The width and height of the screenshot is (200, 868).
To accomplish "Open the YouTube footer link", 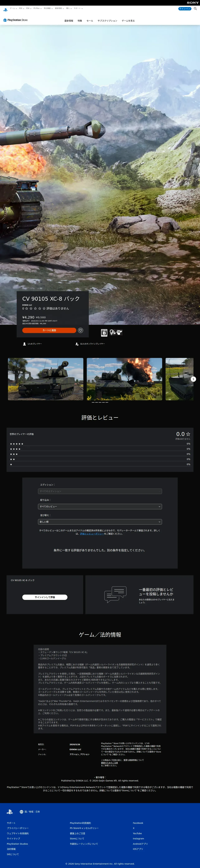I will pyautogui.click(x=137, y=834).
